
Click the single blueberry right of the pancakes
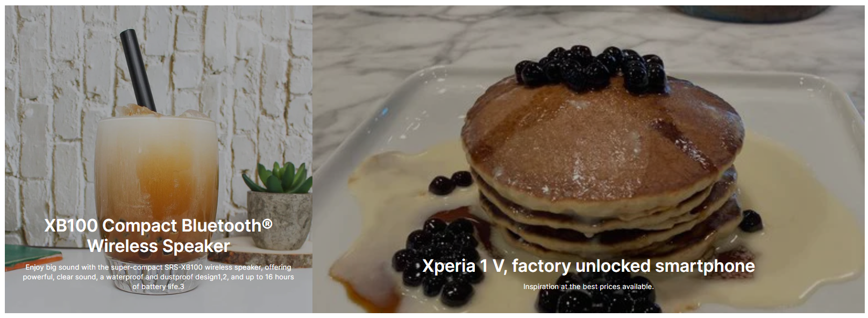coord(751,221)
